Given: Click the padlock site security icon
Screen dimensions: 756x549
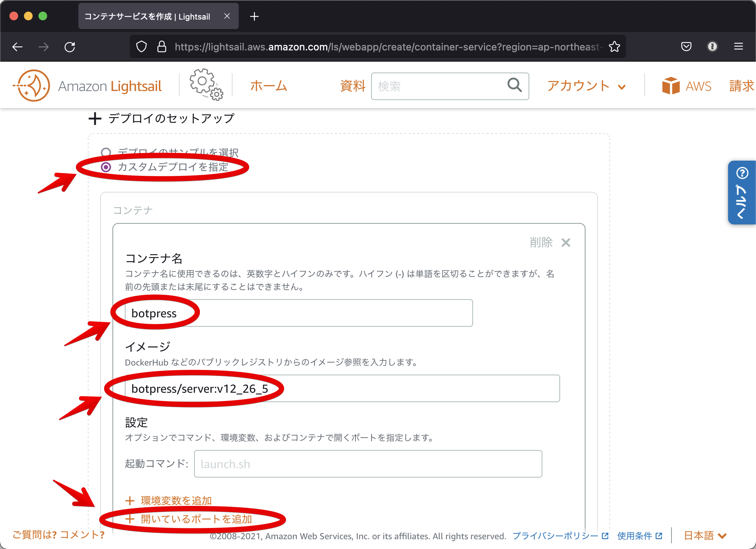Looking at the screenshot, I should coord(162,47).
